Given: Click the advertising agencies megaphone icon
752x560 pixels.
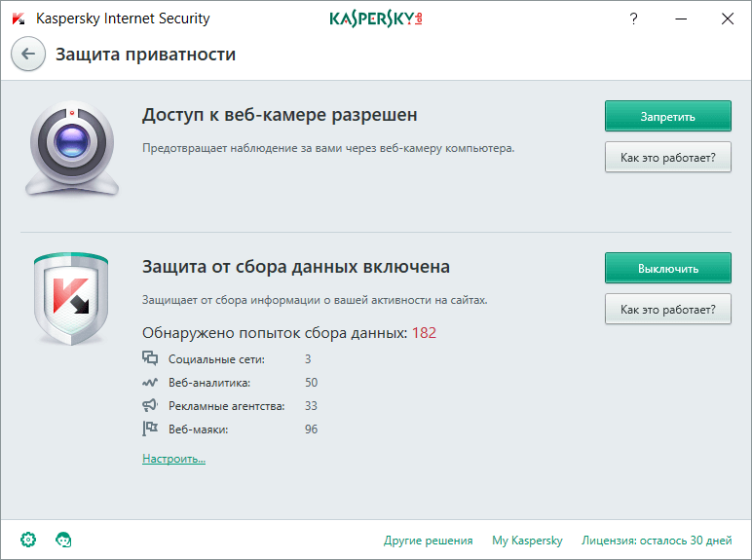Looking at the screenshot, I should tap(150, 405).
